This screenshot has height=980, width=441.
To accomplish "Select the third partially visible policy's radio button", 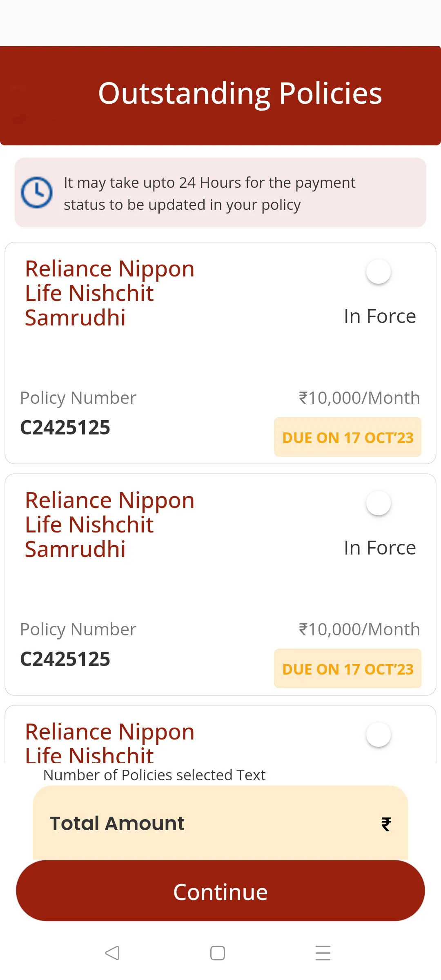I will click(x=379, y=735).
